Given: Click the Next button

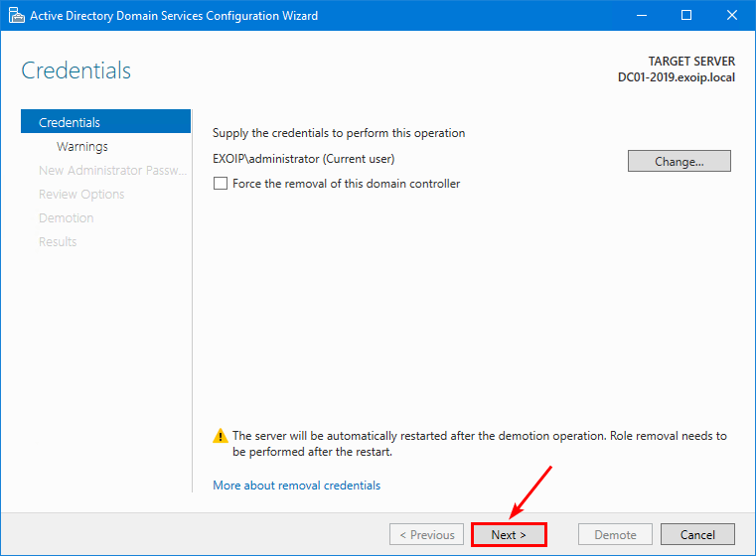Looking at the screenshot, I should tap(509, 534).
